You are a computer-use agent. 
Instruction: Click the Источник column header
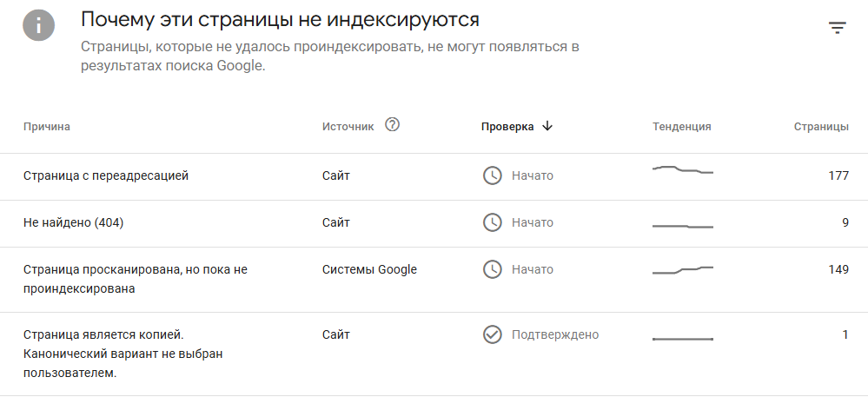[348, 127]
